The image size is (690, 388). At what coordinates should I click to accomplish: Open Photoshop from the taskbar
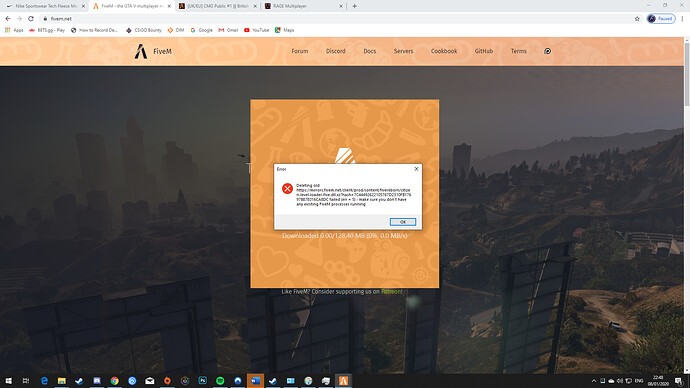(x=202, y=381)
